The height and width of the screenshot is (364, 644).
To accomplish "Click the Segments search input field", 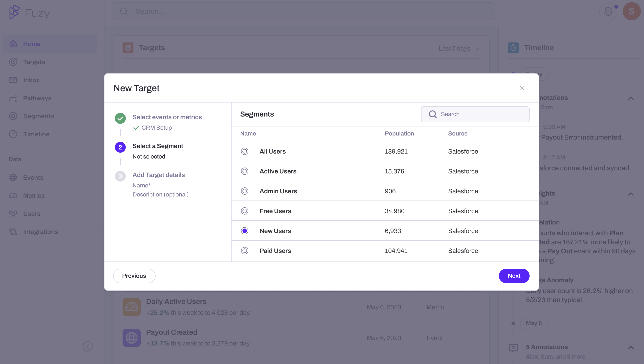I will click(475, 114).
